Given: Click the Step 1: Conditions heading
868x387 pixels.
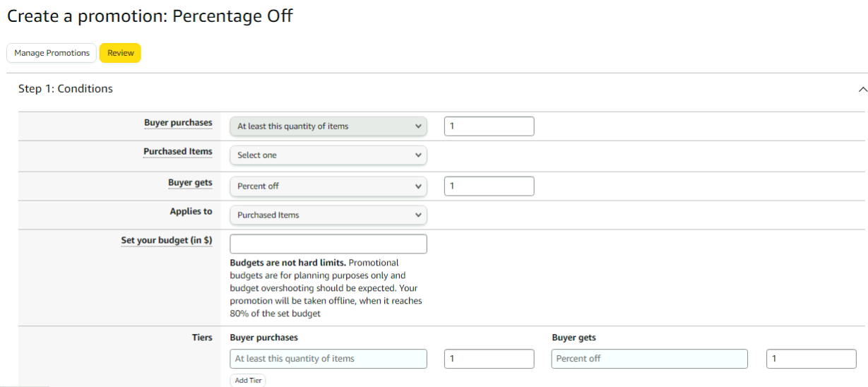Looking at the screenshot, I should tap(66, 89).
